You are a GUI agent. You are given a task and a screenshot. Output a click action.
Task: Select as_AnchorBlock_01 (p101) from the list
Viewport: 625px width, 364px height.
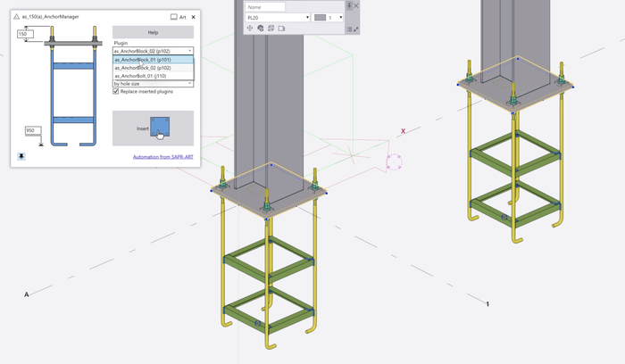click(x=146, y=60)
